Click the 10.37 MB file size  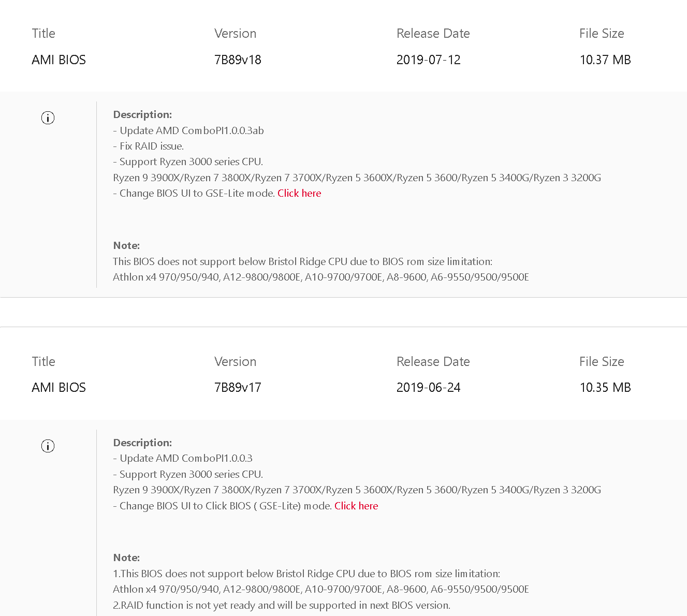(x=605, y=60)
